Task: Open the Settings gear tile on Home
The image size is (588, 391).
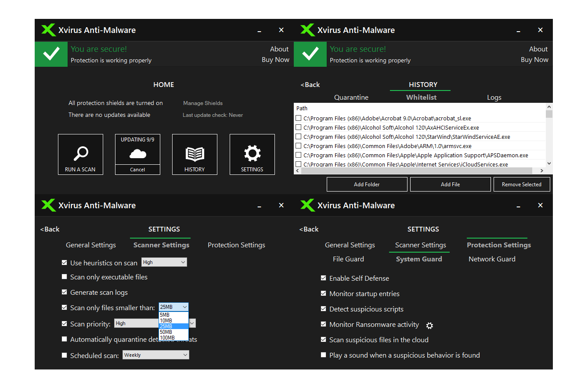Action: click(x=252, y=154)
